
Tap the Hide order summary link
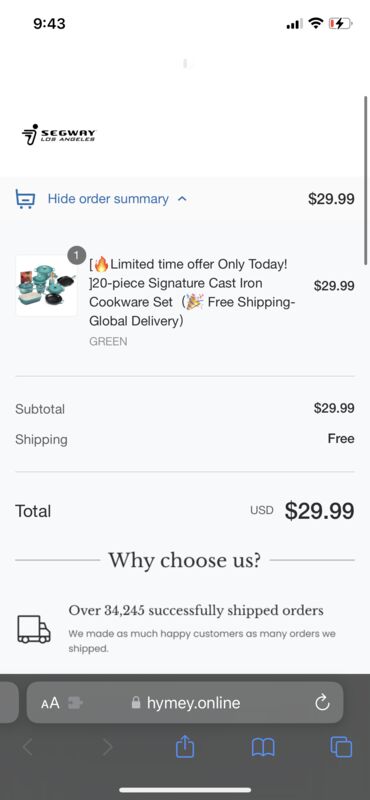[108, 198]
